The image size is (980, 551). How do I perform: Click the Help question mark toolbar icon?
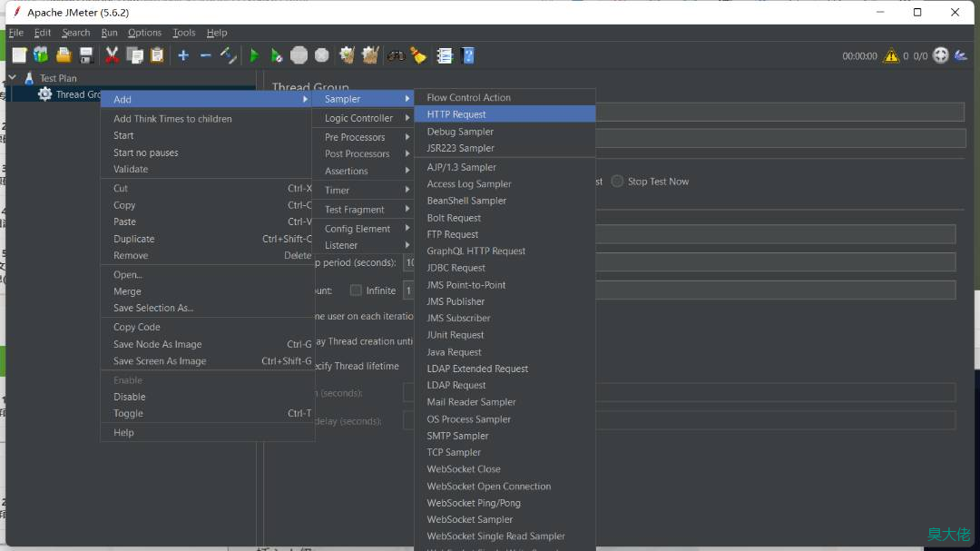(467, 55)
